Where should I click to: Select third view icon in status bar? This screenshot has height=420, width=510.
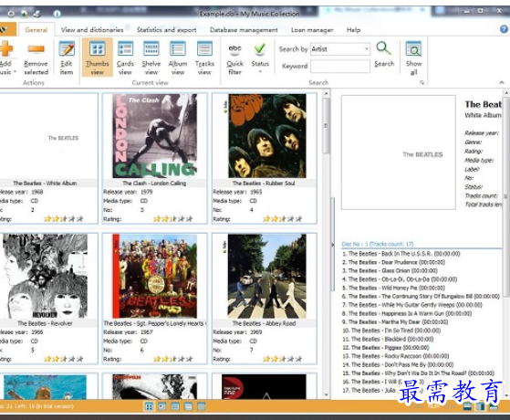tap(175, 406)
